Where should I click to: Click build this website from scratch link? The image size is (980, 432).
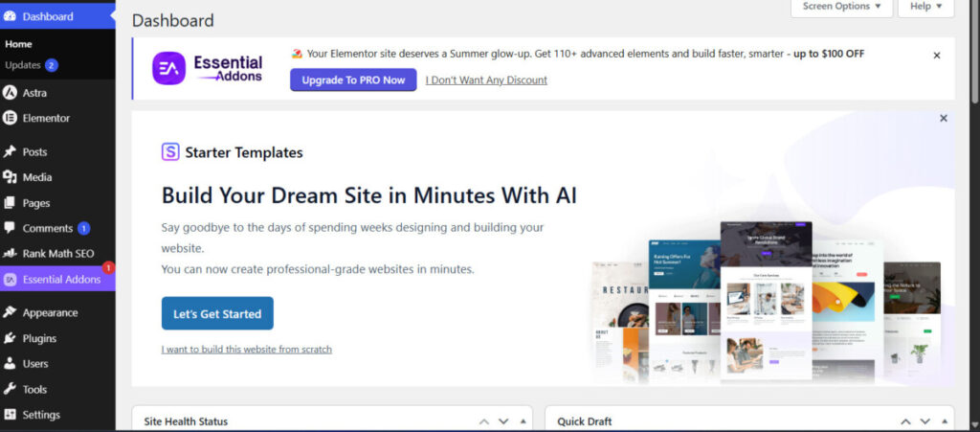(246, 350)
